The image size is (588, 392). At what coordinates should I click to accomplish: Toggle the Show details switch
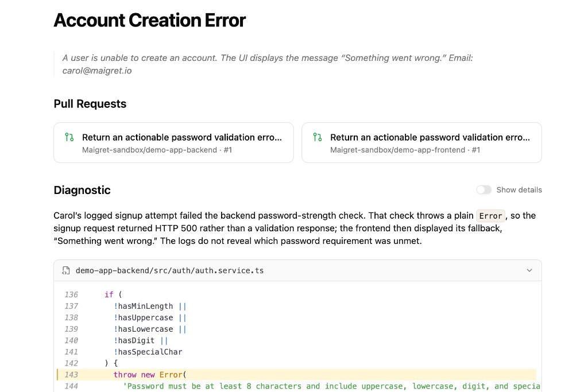pyautogui.click(x=483, y=189)
